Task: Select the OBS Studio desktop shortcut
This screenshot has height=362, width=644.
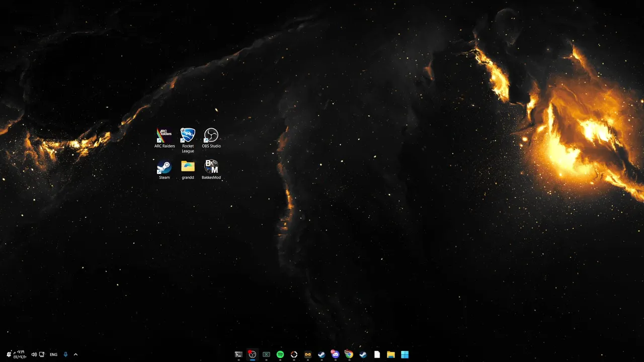Action: click(211, 138)
